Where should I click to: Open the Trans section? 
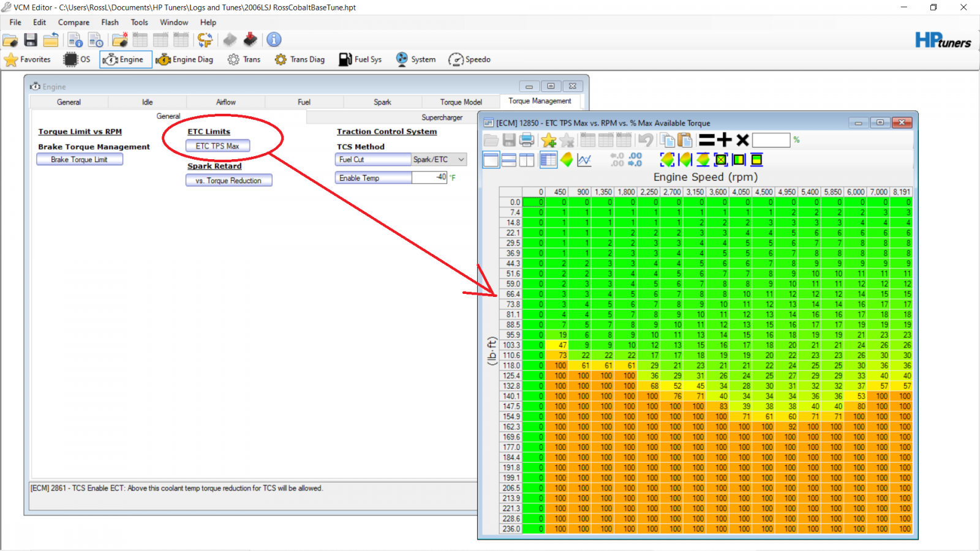pos(244,59)
